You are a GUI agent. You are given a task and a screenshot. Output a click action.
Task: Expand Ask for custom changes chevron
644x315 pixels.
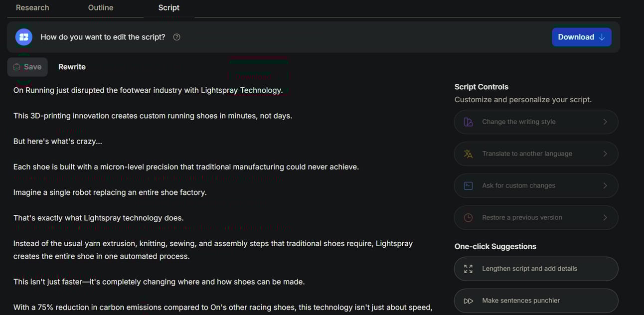[605, 185]
